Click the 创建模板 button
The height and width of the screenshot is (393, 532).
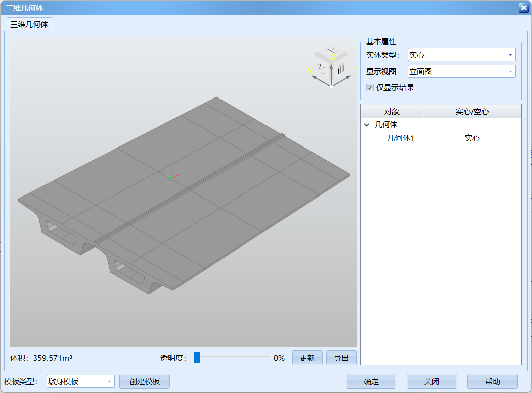(144, 381)
